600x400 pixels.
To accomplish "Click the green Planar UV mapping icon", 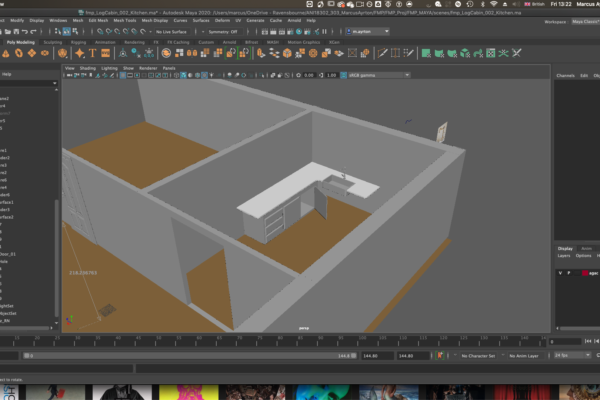I will click(426, 53).
